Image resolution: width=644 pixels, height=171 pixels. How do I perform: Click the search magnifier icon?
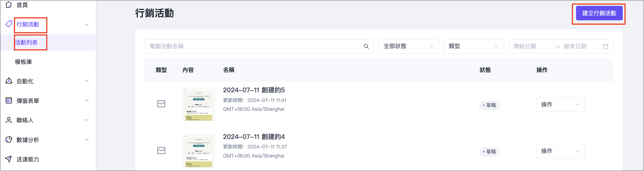(x=366, y=46)
